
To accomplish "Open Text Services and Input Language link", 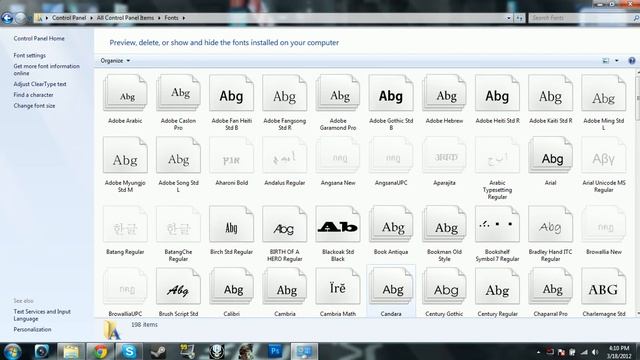I will pos(42,315).
